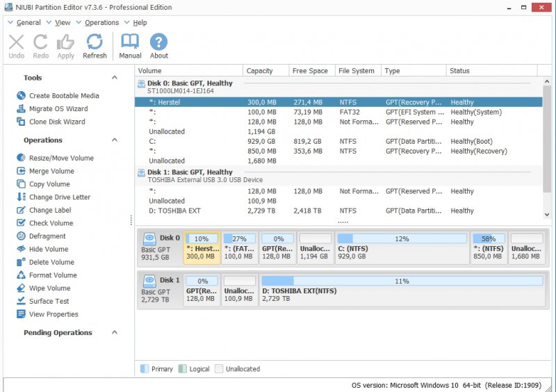Click the Wipe Volume operation
The width and height of the screenshot is (556, 392).
click(49, 288)
